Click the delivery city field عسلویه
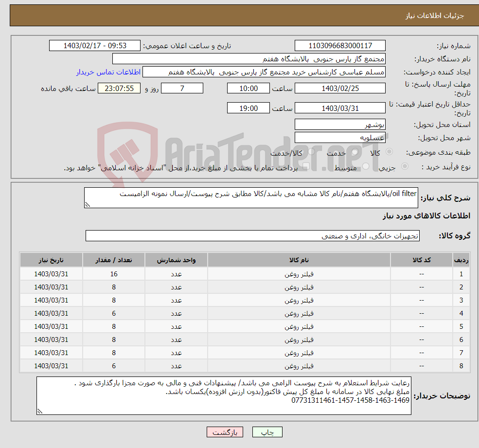Image resolution: width=479 pixels, height=448 pixels. point(340,138)
